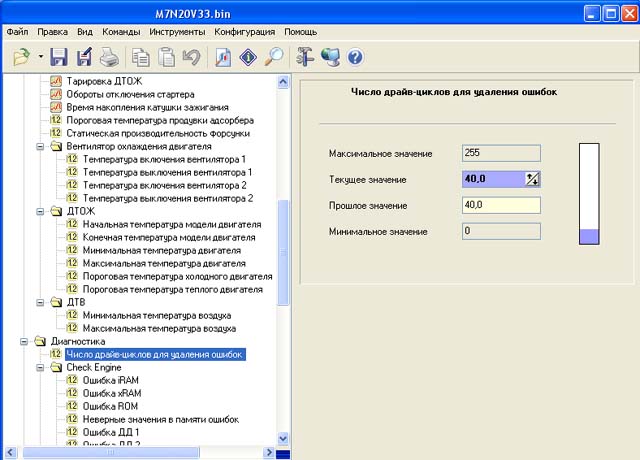This screenshot has width=640, height=460.
Task: Print using the printer toolbar icon
Action: click(x=109, y=57)
